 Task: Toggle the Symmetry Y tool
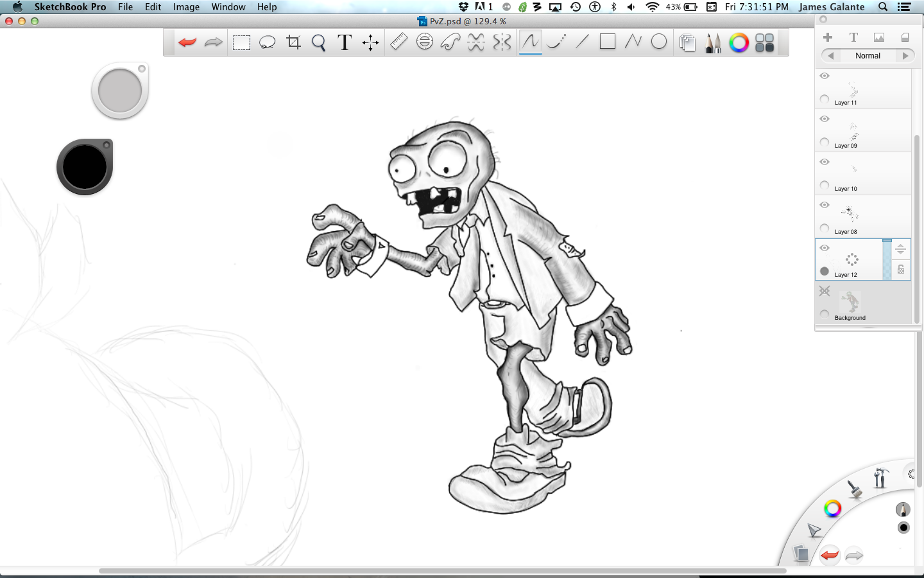point(502,42)
